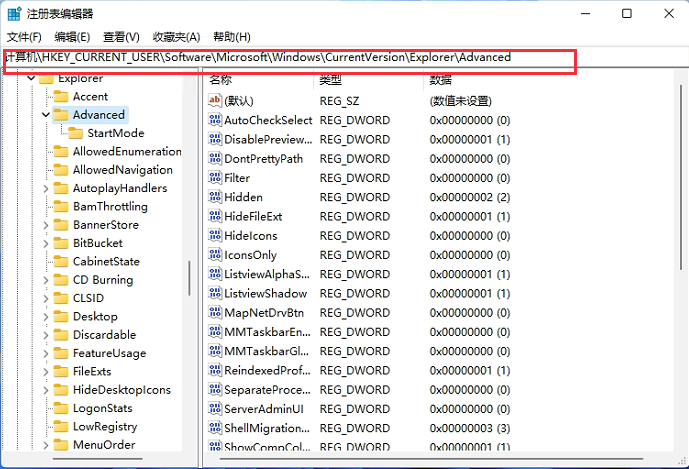Select the DisablePreview... DWORD value icon
689x469 pixels.
tap(215, 139)
